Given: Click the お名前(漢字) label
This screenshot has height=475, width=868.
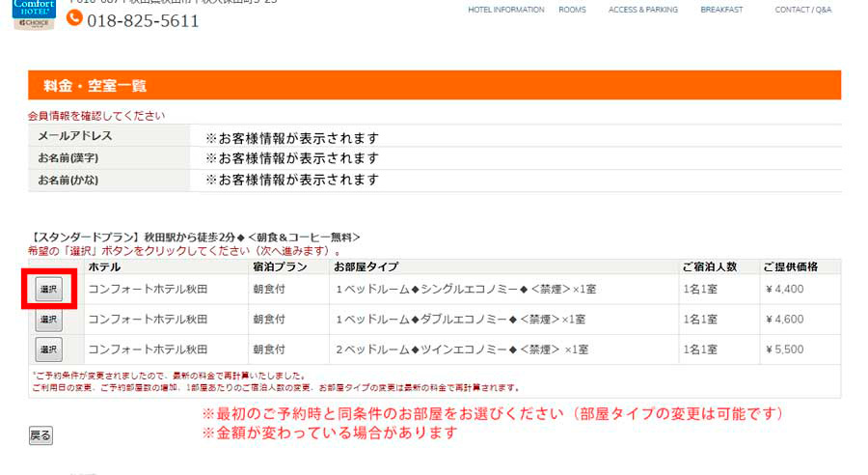Looking at the screenshot, I should [68, 158].
